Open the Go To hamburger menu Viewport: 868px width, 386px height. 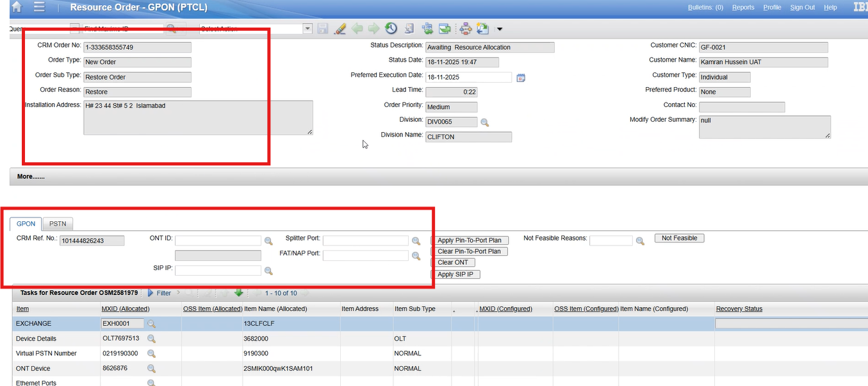[39, 7]
